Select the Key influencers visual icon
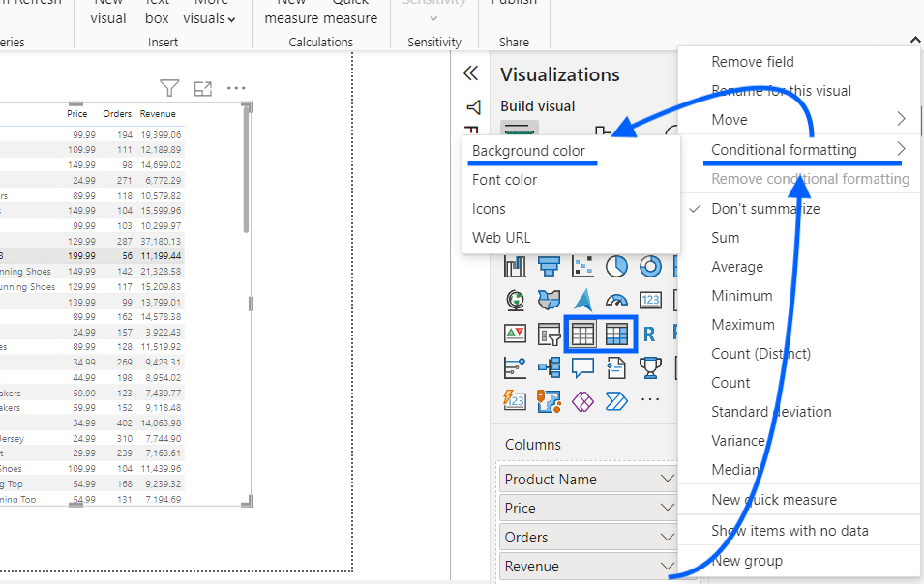924x584 pixels. tap(515, 368)
